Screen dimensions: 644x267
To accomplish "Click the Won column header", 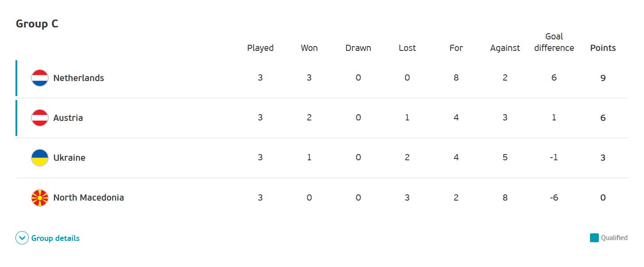I will pos(309,48).
